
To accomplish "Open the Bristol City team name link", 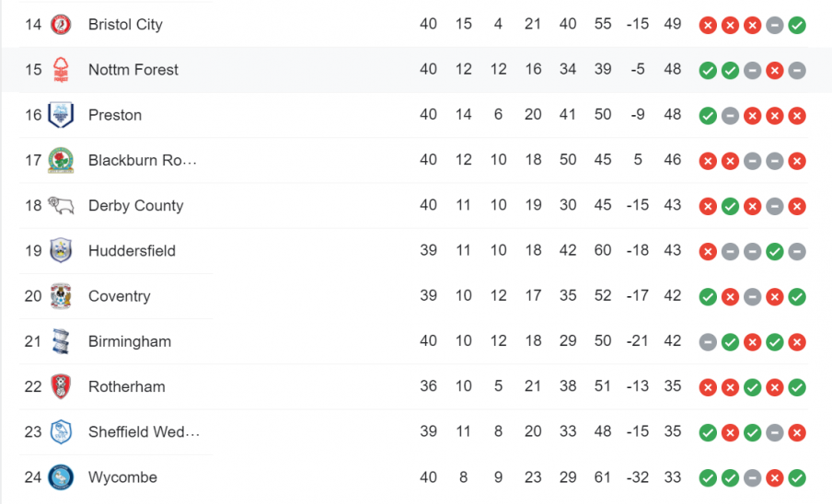I will (125, 25).
